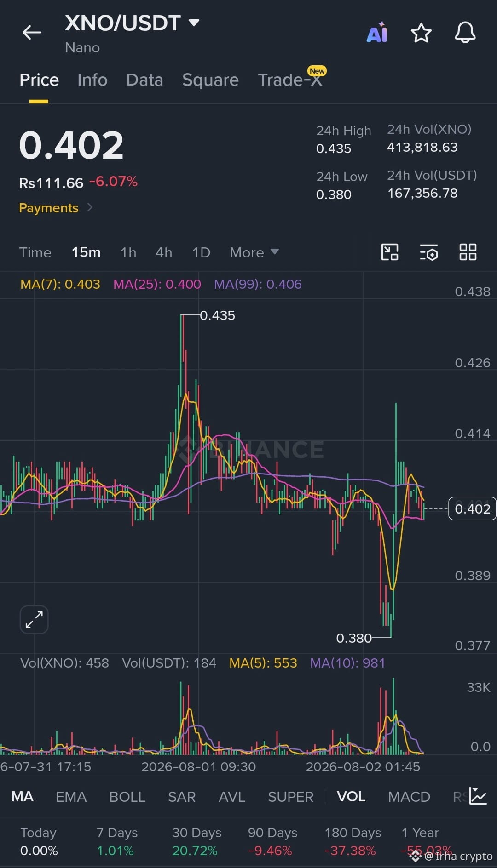Select the 4h interval
497x868 pixels.
click(x=164, y=252)
